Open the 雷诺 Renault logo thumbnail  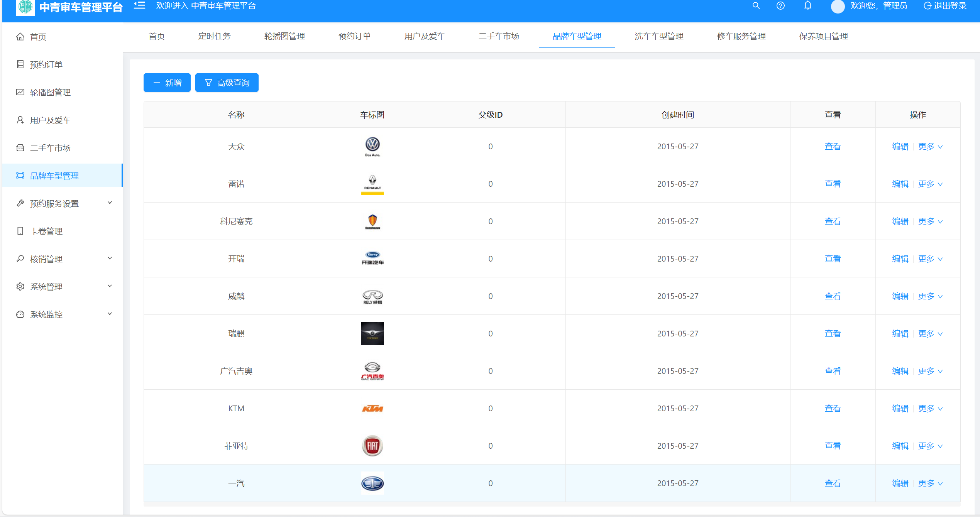pos(372,184)
